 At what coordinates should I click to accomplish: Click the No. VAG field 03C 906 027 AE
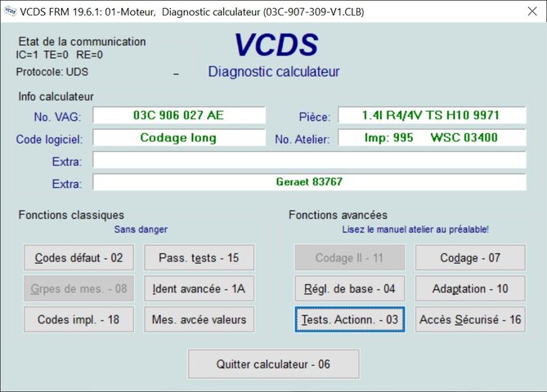[x=179, y=115]
